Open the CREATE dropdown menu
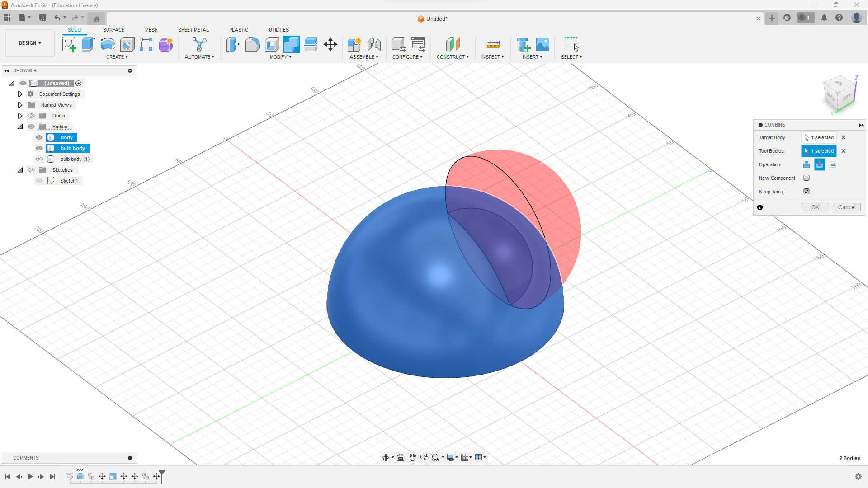The image size is (868, 488). tap(117, 57)
